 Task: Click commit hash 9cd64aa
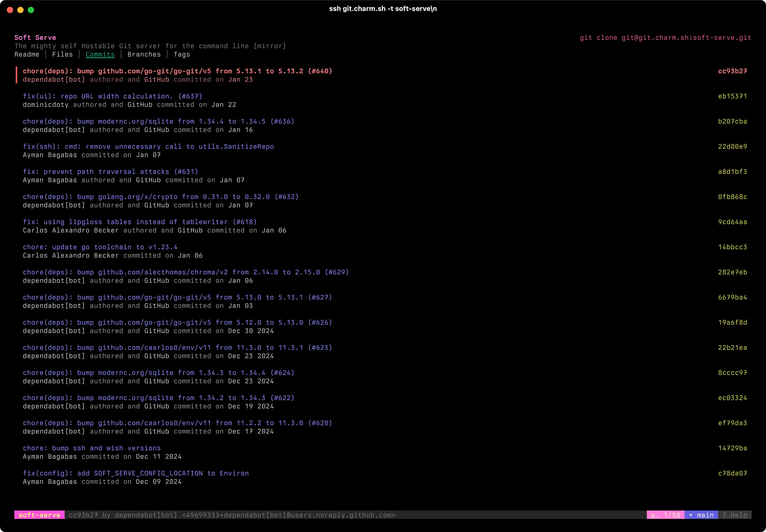tap(732, 222)
